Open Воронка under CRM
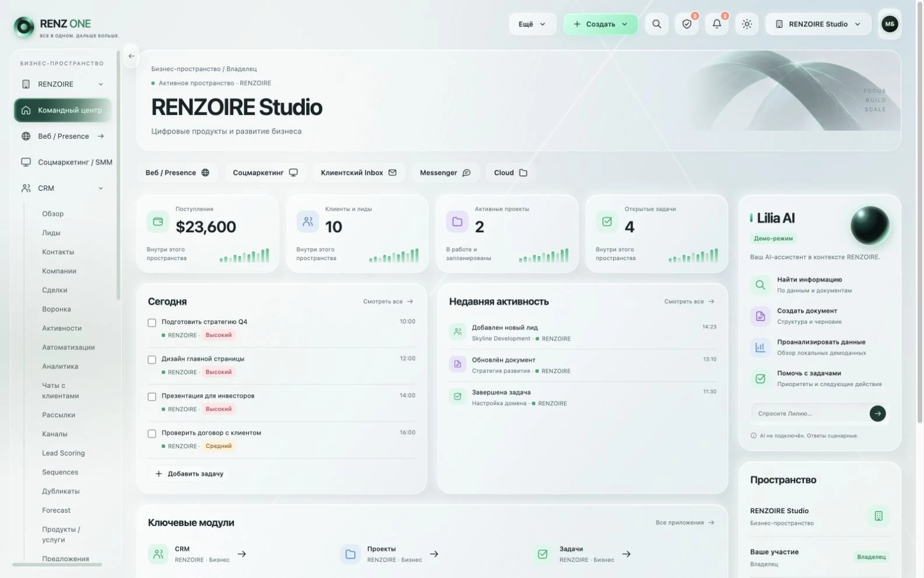 pyautogui.click(x=57, y=309)
